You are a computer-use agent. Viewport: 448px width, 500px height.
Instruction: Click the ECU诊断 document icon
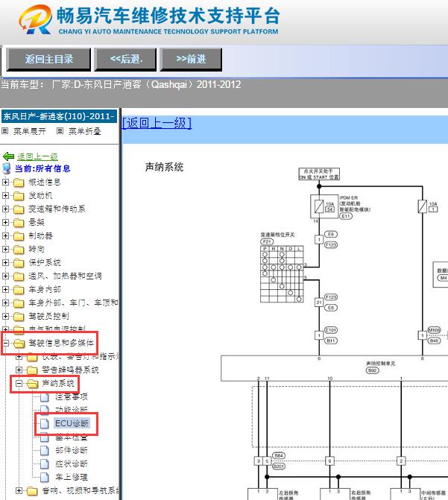pos(45,423)
